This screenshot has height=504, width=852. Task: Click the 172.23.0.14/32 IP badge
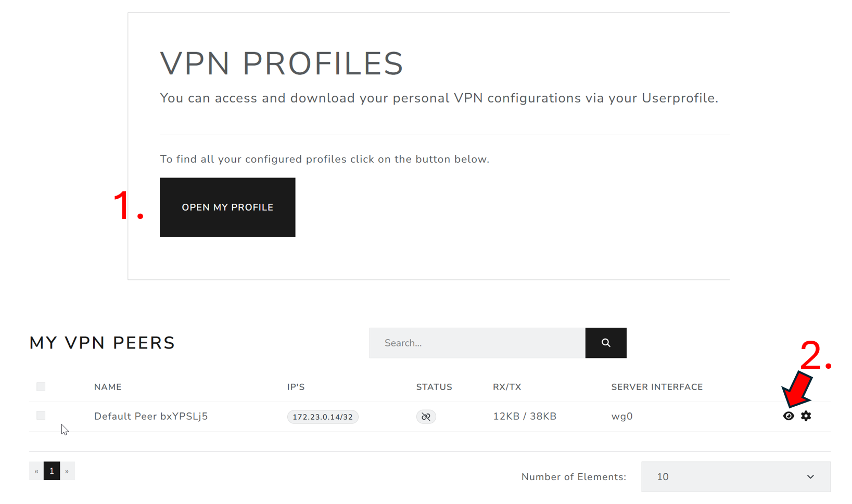click(x=322, y=417)
